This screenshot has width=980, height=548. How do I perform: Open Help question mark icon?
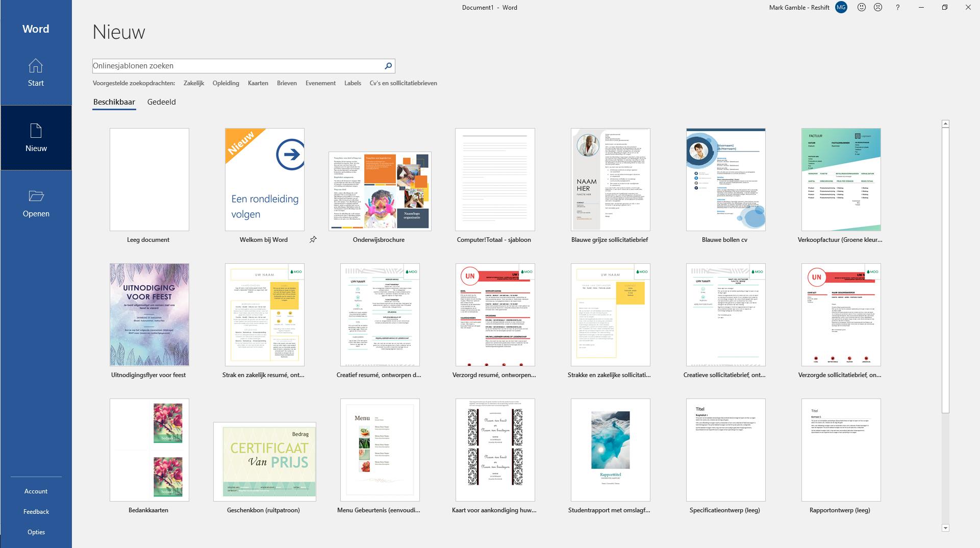[898, 8]
